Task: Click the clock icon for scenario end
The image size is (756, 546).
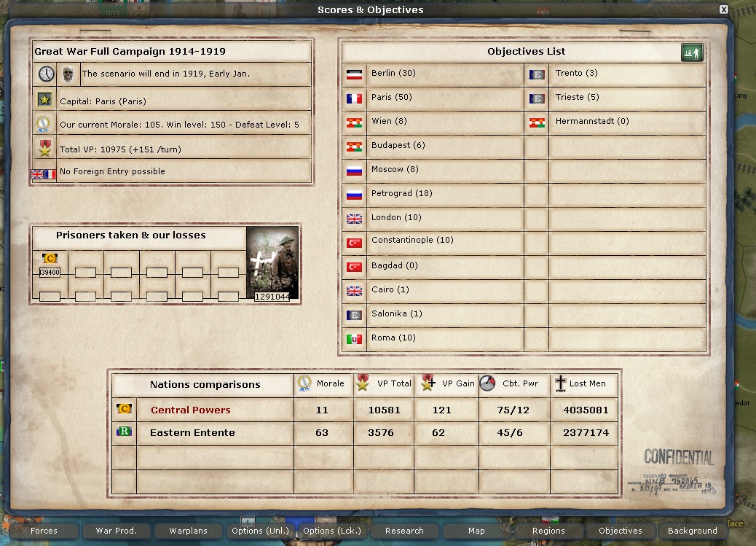Action: tap(46, 74)
